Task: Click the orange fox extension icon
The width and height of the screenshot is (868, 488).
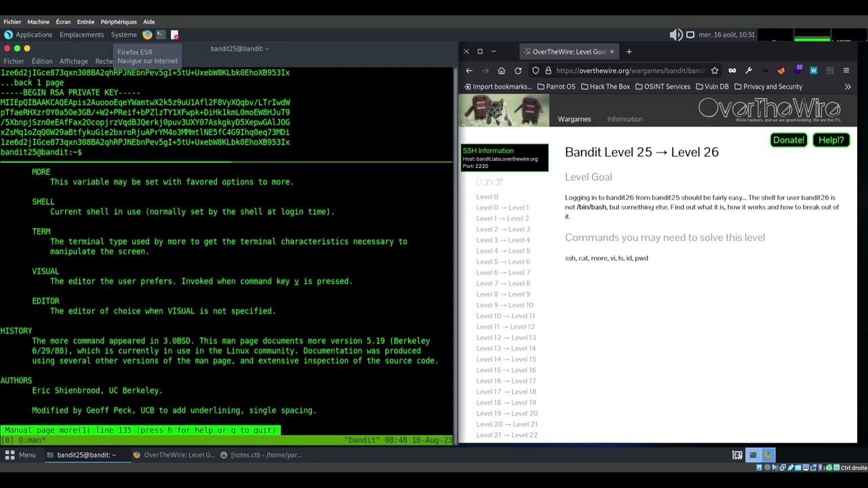Action: click(x=781, y=70)
